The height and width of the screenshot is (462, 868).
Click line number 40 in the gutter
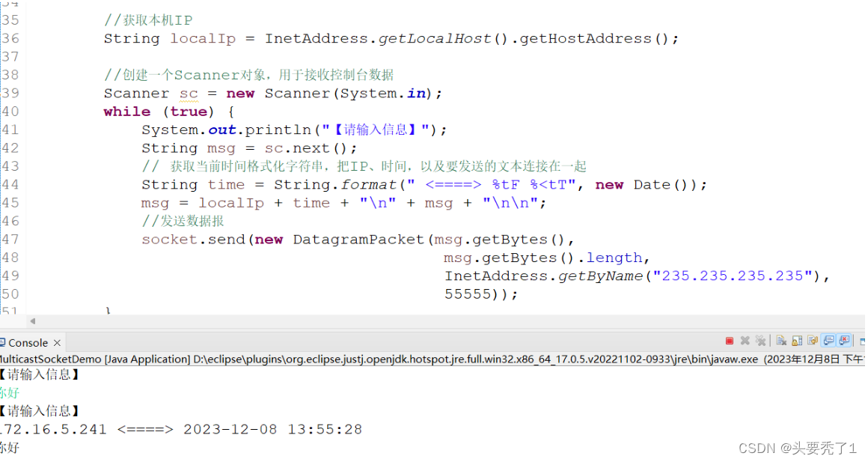tap(10, 112)
